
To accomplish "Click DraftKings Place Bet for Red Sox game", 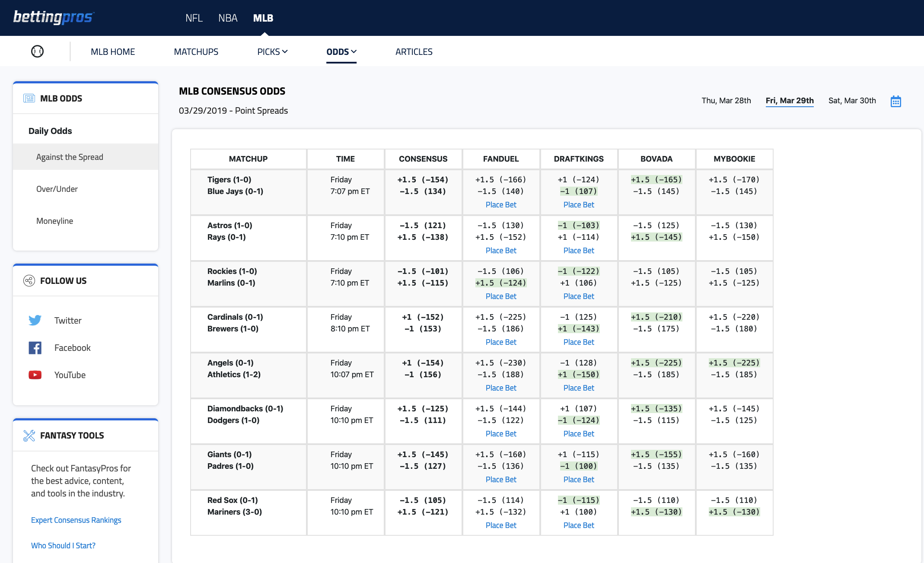I will point(579,525).
